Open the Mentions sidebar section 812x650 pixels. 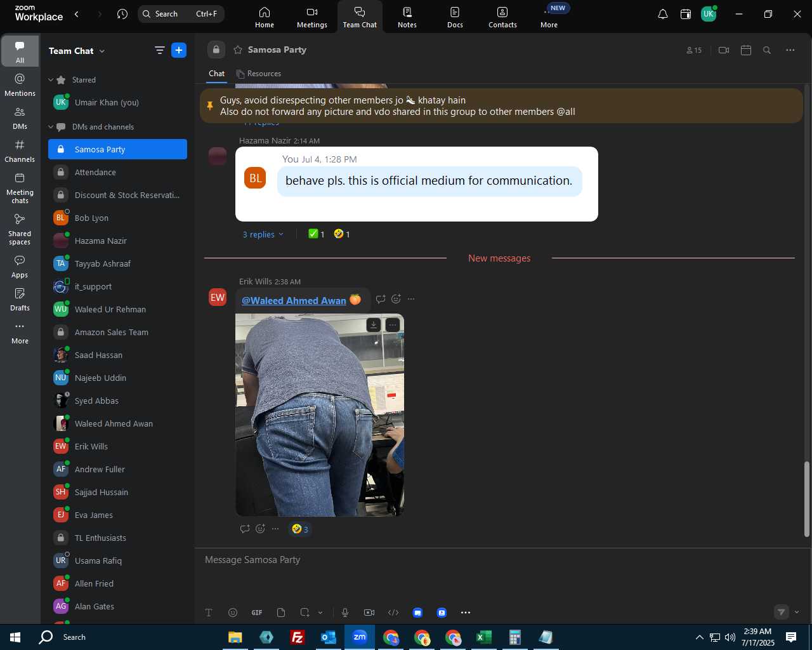20,85
